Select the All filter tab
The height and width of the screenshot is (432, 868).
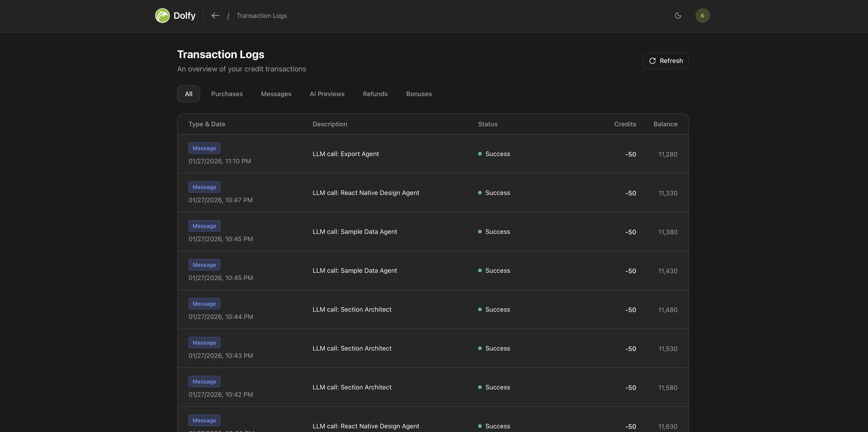point(188,94)
